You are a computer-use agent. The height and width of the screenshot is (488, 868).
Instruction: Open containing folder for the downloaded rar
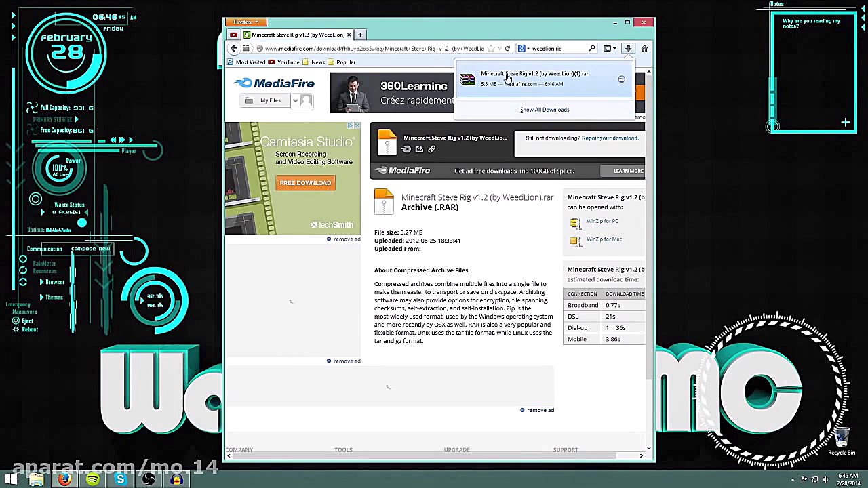[621, 79]
